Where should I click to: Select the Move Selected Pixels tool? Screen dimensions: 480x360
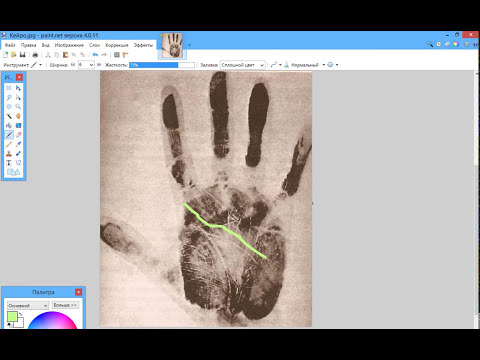[18, 88]
